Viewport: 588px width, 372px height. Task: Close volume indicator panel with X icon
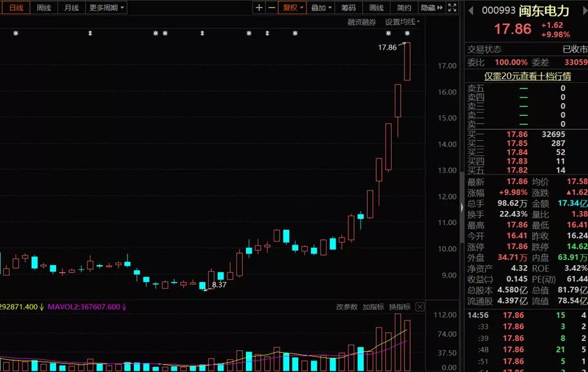pyautogui.click(x=420, y=307)
